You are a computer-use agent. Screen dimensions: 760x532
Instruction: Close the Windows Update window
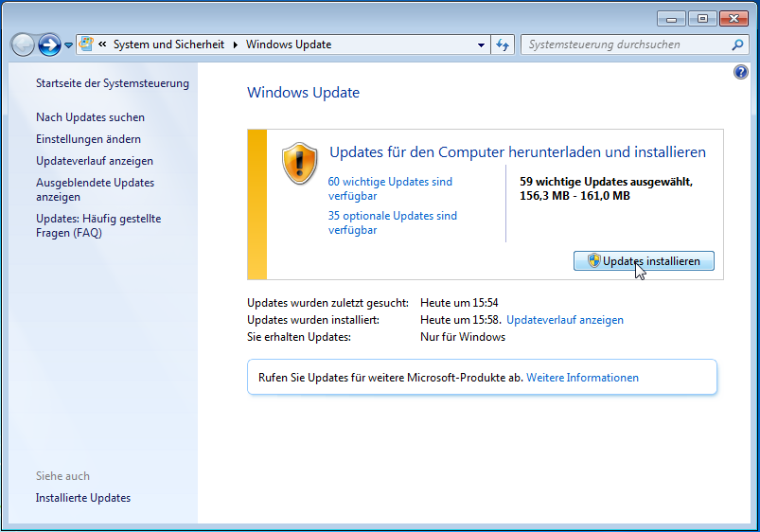733,19
